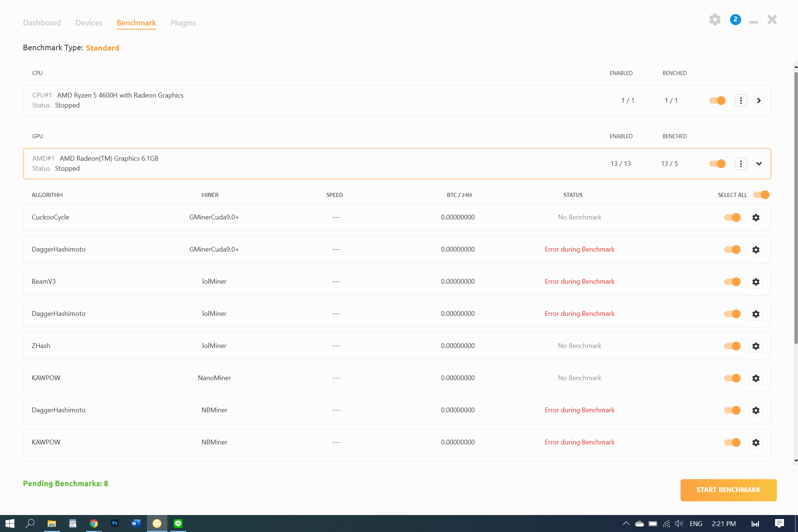Open settings gear for BeamV3 algorithm
798x532 pixels.
[x=756, y=282]
